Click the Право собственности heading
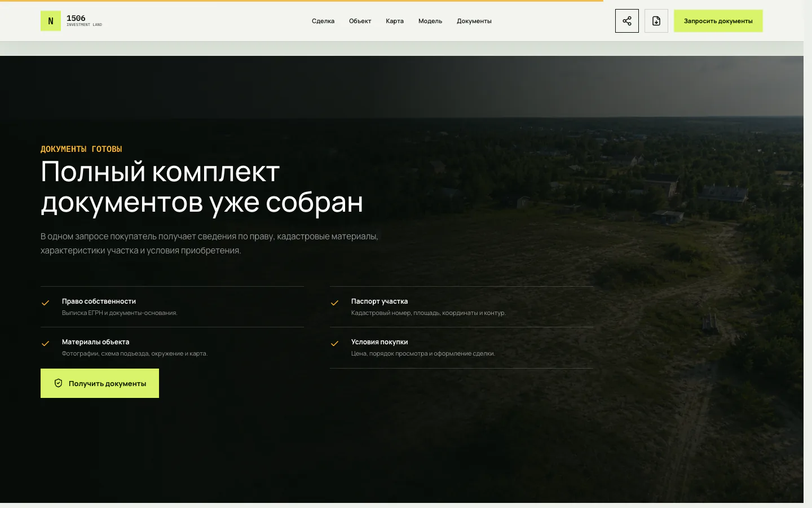 point(99,301)
